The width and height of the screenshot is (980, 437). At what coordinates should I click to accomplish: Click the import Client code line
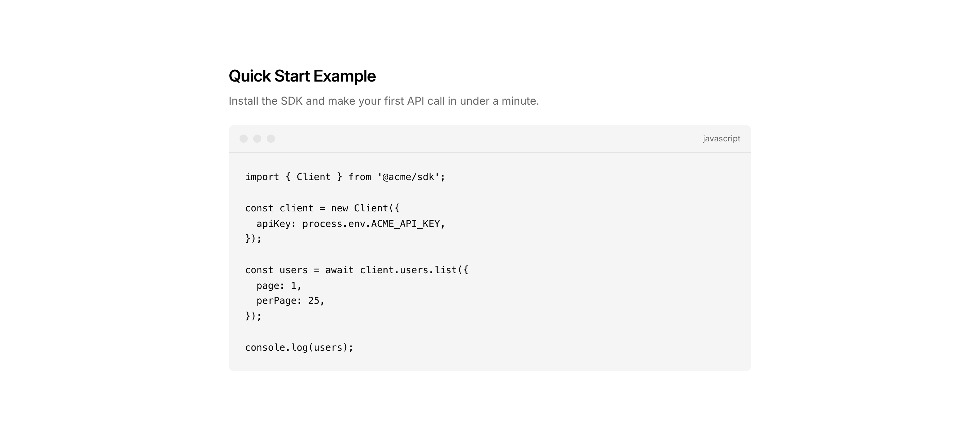(345, 177)
